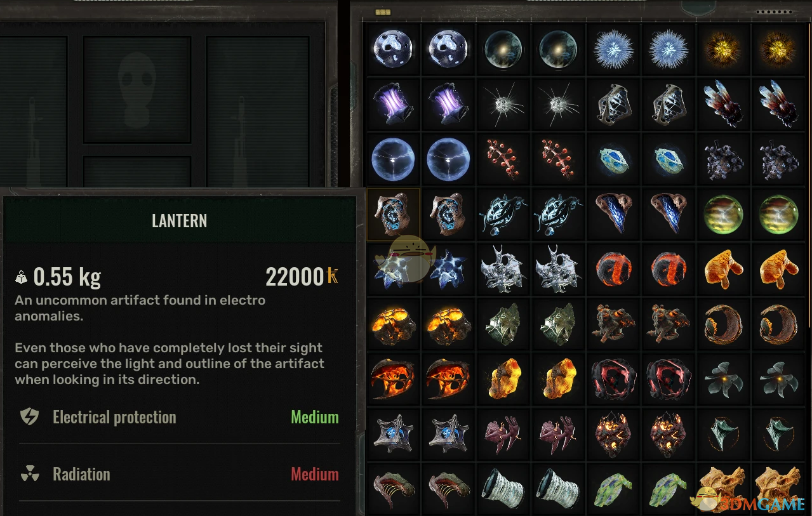Click the LANTERN title header in tooltip
The image size is (812, 516).
pyautogui.click(x=179, y=220)
